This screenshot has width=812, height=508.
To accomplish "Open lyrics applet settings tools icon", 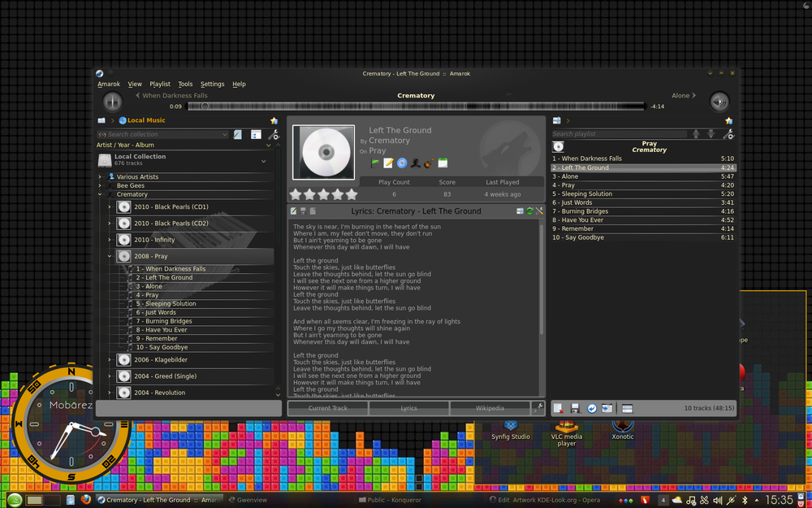I will click(x=539, y=211).
